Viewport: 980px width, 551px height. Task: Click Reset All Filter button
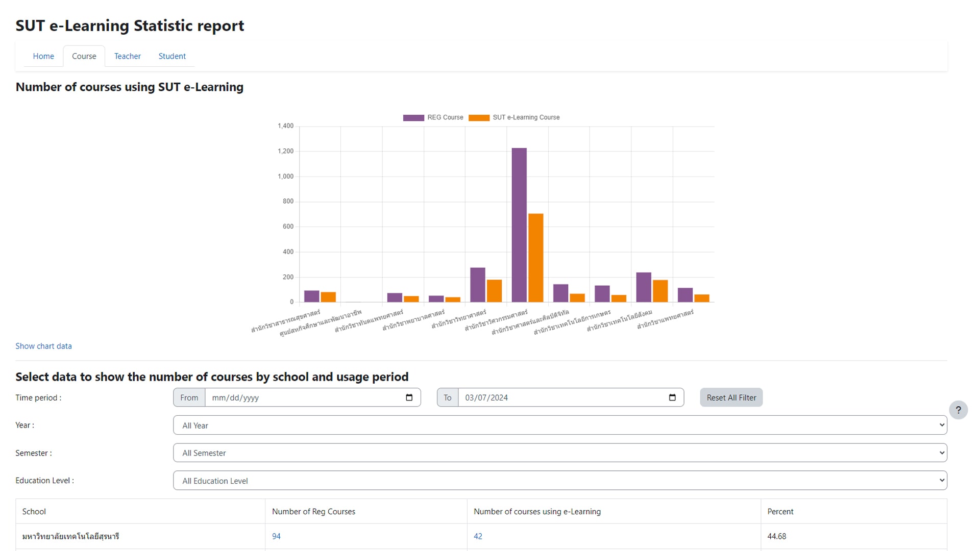(731, 397)
